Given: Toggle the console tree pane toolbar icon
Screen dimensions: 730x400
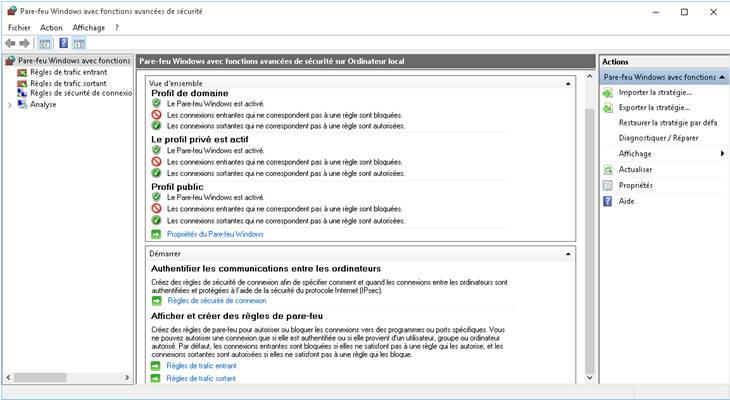Looking at the screenshot, I should tap(45, 43).
